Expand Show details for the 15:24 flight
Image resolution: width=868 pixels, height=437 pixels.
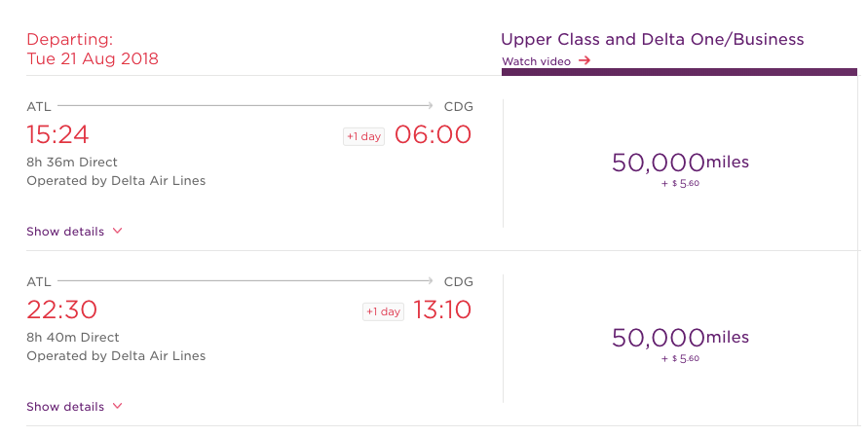65,232
